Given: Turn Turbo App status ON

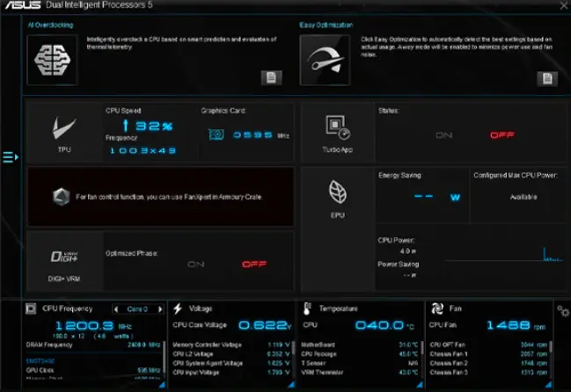Looking at the screenshot, I should [x=444, y=135].
